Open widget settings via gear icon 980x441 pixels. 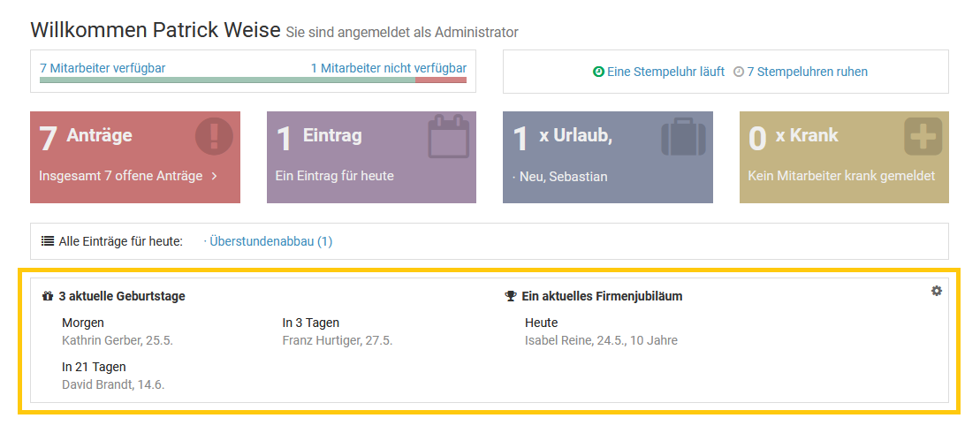937,291
